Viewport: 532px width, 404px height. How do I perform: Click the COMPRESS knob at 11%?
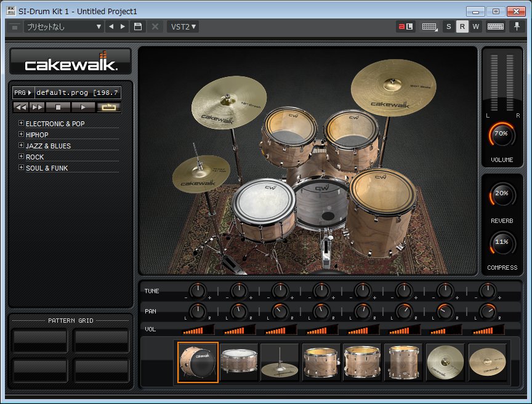[502, 243]
